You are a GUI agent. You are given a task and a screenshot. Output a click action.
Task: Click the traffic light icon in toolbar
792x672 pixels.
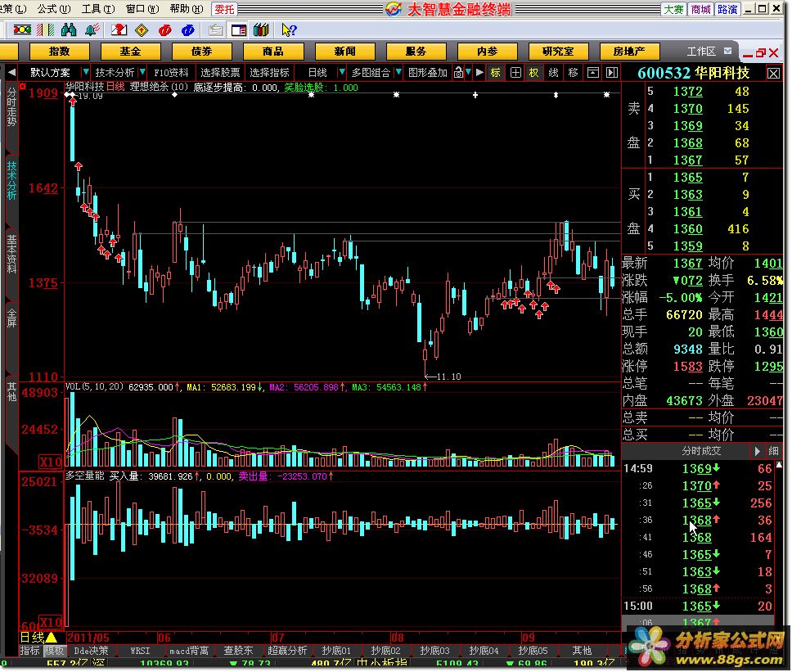(x=22, y=29)
